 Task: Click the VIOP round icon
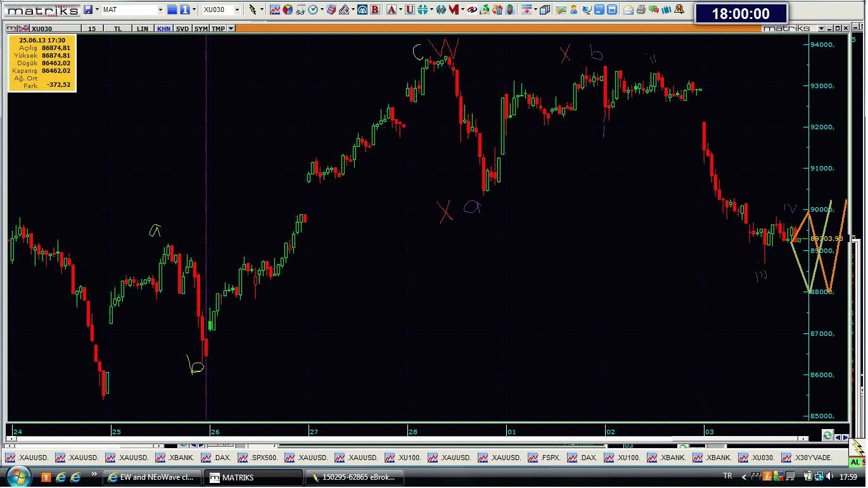point(440,10)
